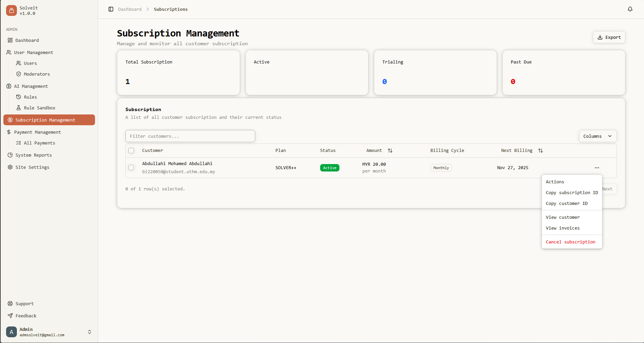Toggle the sidebar collapse icon
This screenshot has width=644, height=343.
[111, 9]
